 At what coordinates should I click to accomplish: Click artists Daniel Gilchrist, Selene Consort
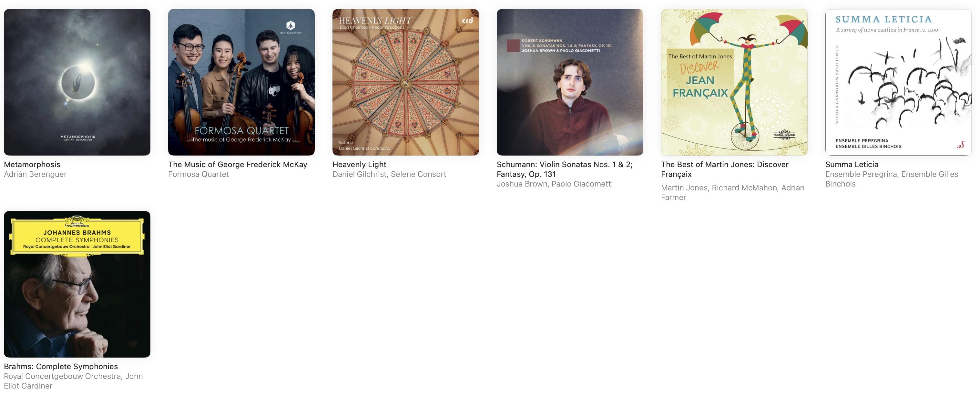[x=389, y=174]
